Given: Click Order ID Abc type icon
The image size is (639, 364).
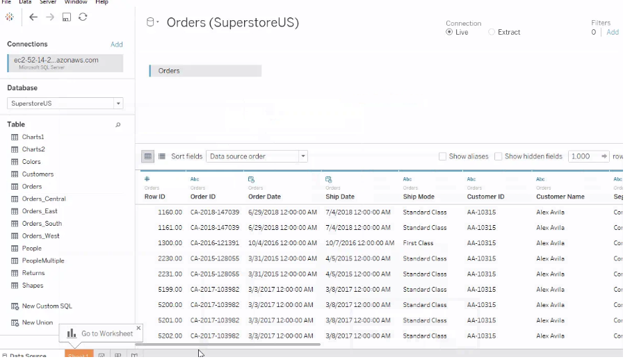Looking at the screenshot, I should (195, 179).
